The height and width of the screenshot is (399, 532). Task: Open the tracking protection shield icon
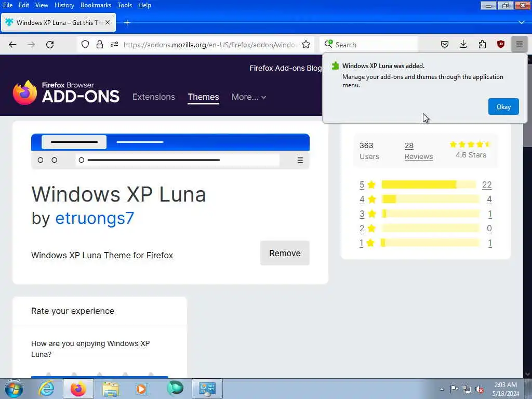tap(85, 45)
